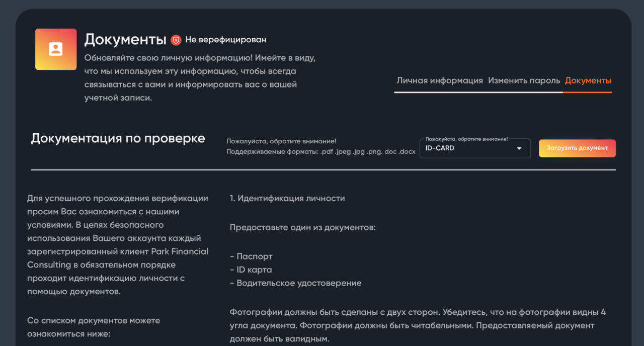
Task: Click the Со списком документов paragraph
Action: pos(94,327)
